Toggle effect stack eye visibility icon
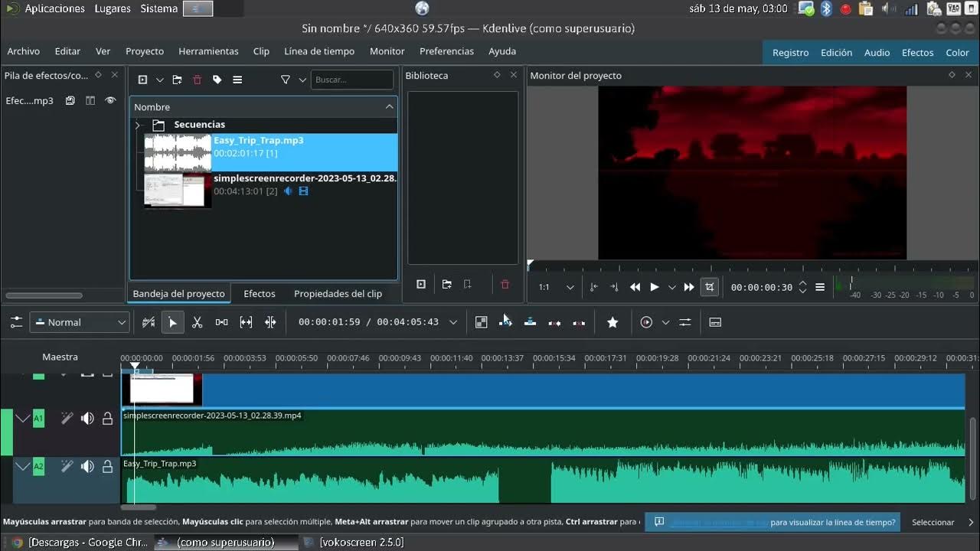This screenshot has height=551, width=980. click(x=110, y=100)
